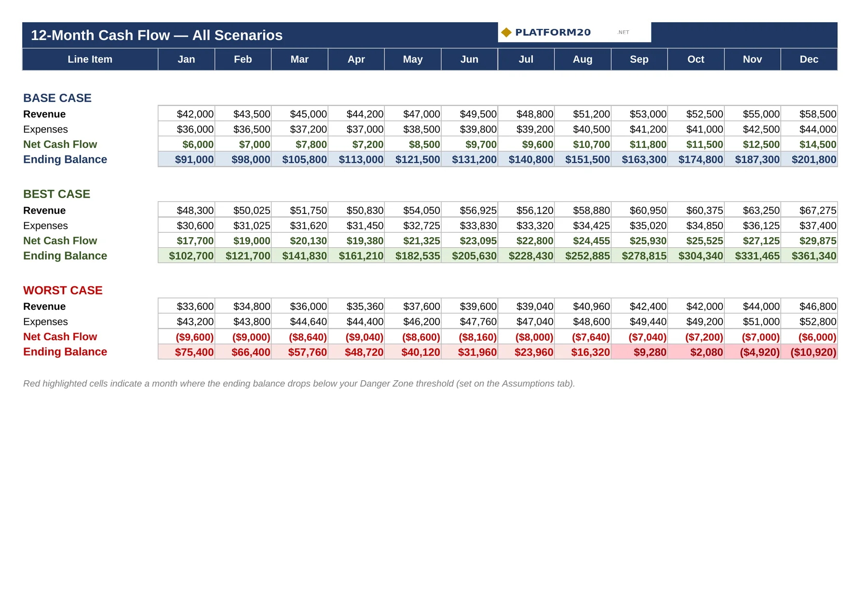868x613 pixels.
Task: Click the PLATFORM20 brand name text
Action: coord(553,32)
